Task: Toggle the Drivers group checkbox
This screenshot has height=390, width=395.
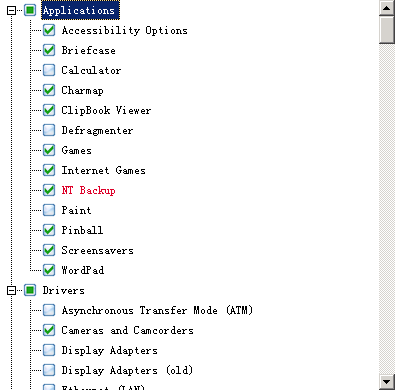Action: 30,290
